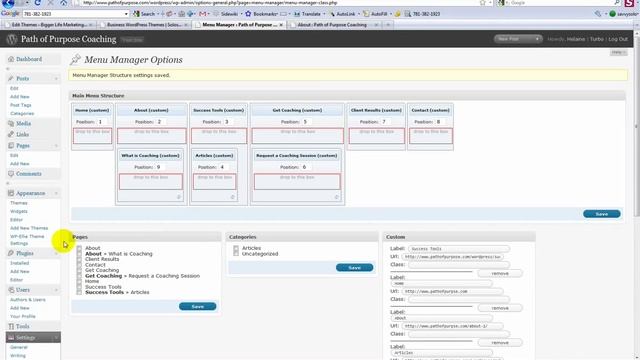Click the browser back arrow button
The width and height of the screenshot is (640, 360).
(x=8, y=3)
